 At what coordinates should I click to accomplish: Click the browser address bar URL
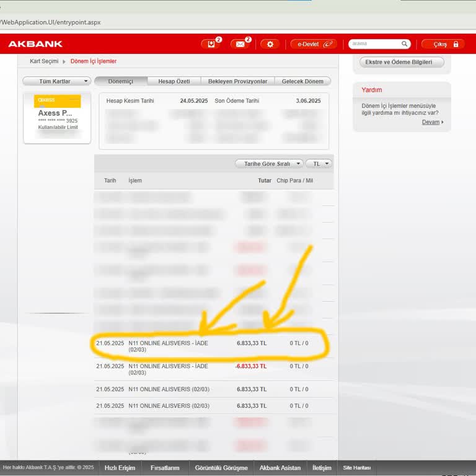point(50,22)
